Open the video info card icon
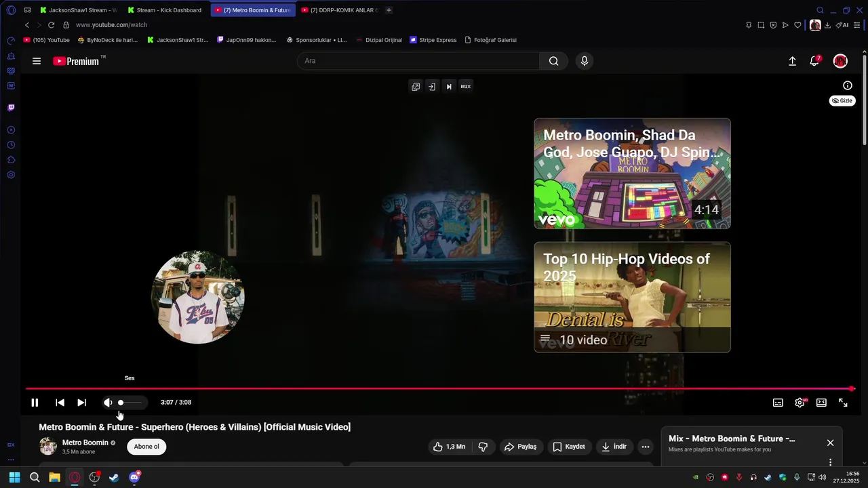 pyautogui.click(x=848, y=85)
